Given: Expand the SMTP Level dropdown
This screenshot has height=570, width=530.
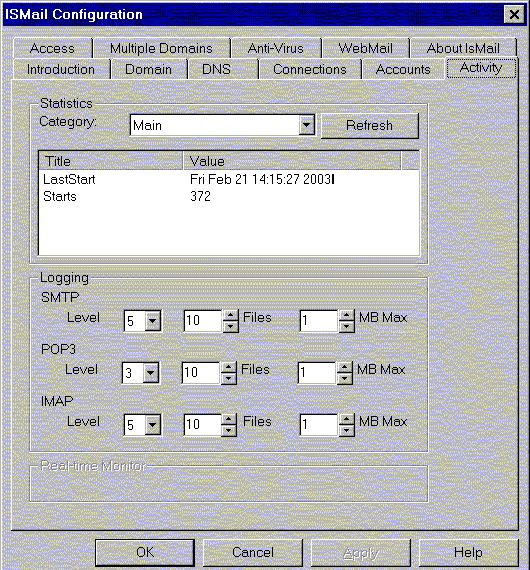Looking at the screenshot, I should click(152, 321).
